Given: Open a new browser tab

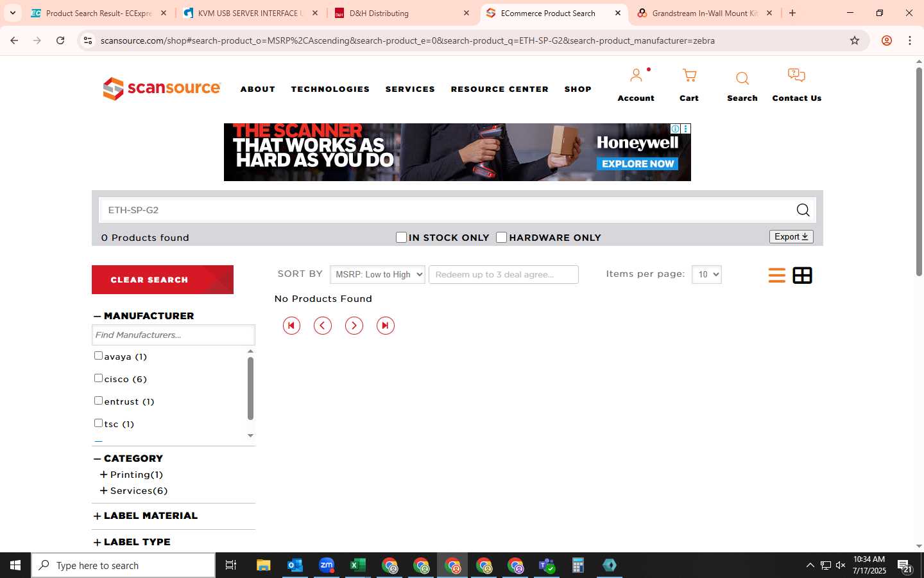Looking at the screenshot, I should [x=792, y=13].
